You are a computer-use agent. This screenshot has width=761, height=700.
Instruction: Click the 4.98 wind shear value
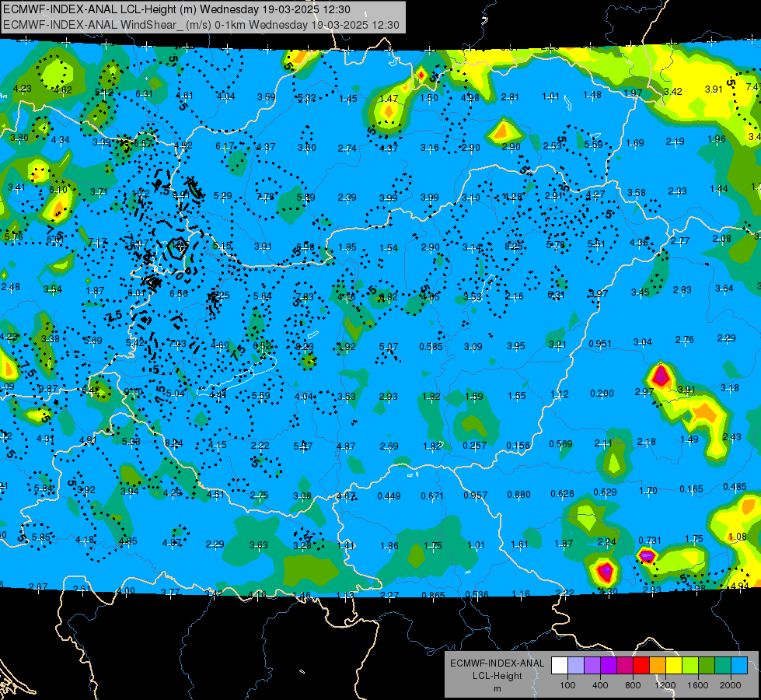point(470,98)
